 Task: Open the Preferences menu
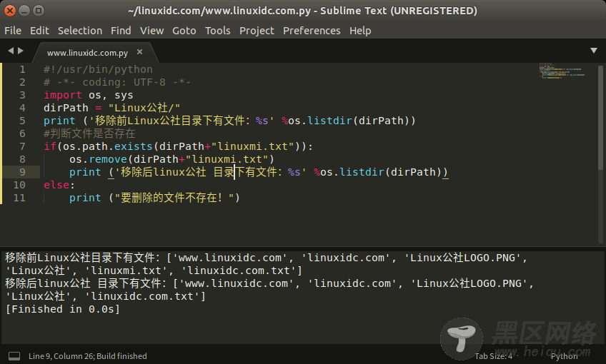312,31
